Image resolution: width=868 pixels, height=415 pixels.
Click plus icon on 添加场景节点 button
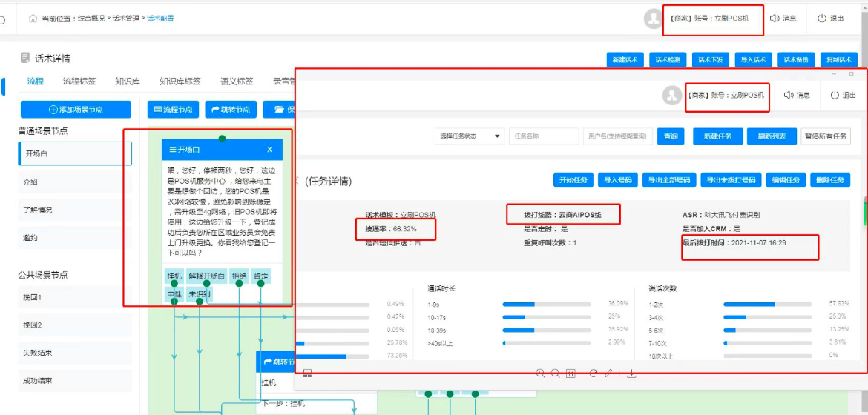point(53,110)
